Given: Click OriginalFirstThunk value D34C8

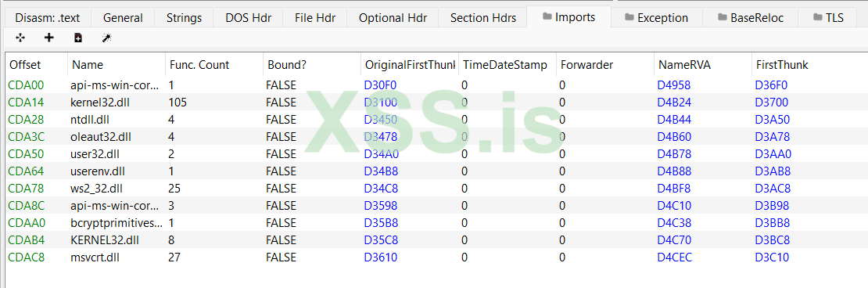Looking at the screenshot, I should tap(381, 189).
